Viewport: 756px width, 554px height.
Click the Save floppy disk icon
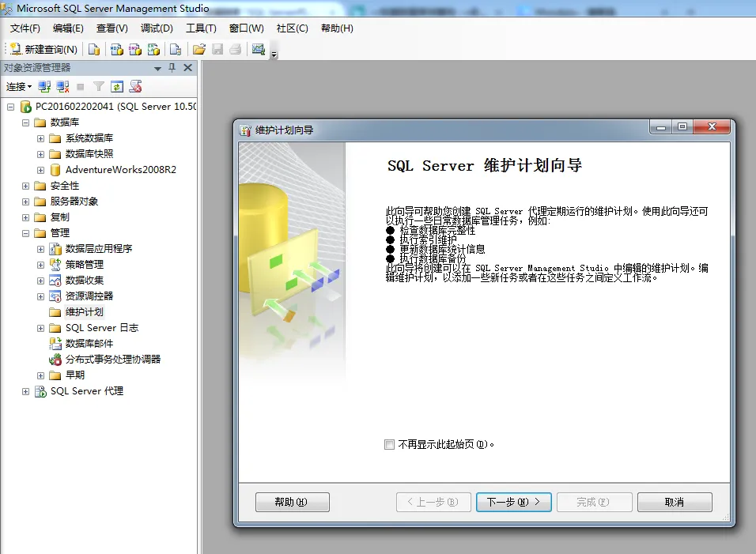[217, 49]
